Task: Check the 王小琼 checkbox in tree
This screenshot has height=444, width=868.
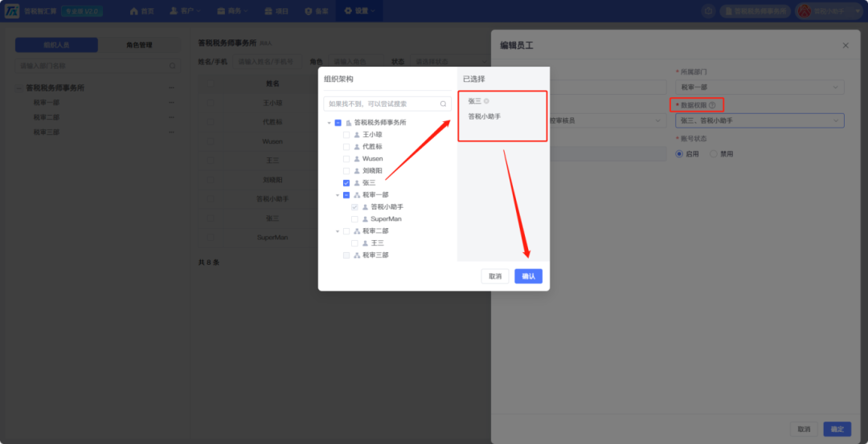Action: 346,135
